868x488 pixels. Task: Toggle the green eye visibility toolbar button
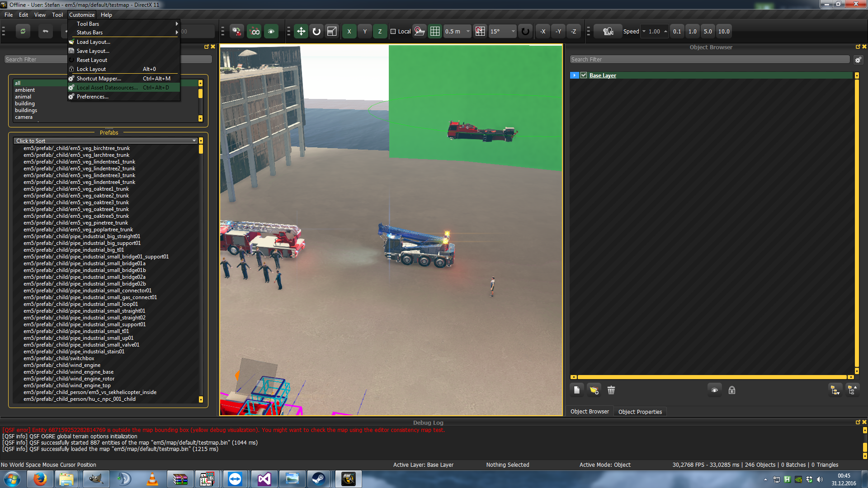tap(271, 31)
